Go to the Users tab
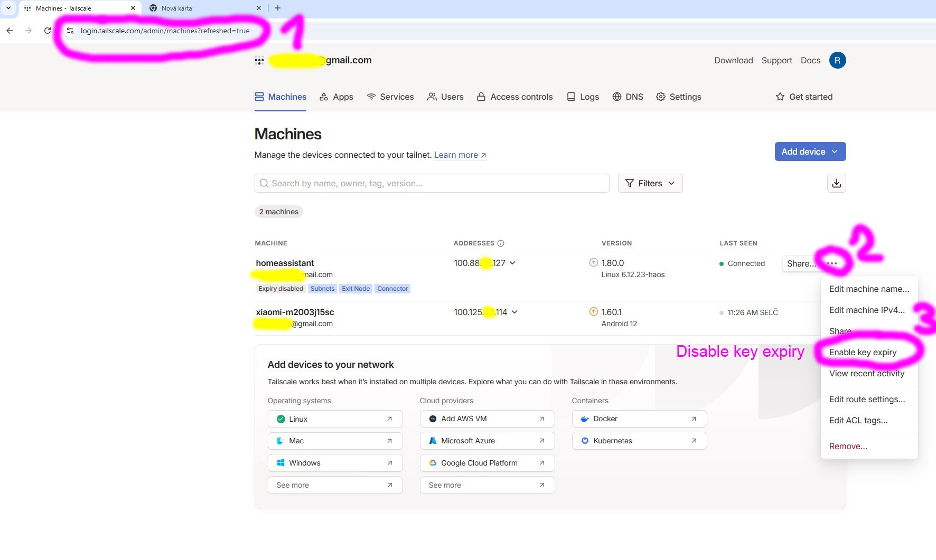This screenshot has width=936, height=560. pos(445,97)
